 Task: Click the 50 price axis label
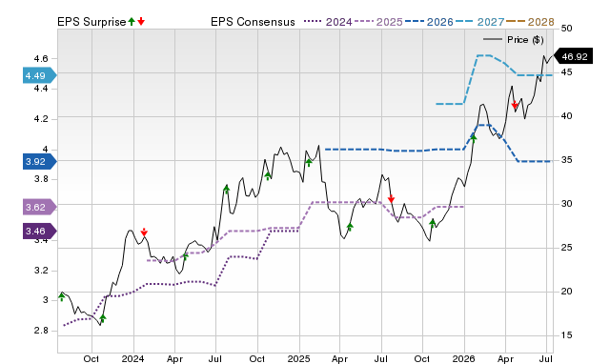click(x=567, y=29)
